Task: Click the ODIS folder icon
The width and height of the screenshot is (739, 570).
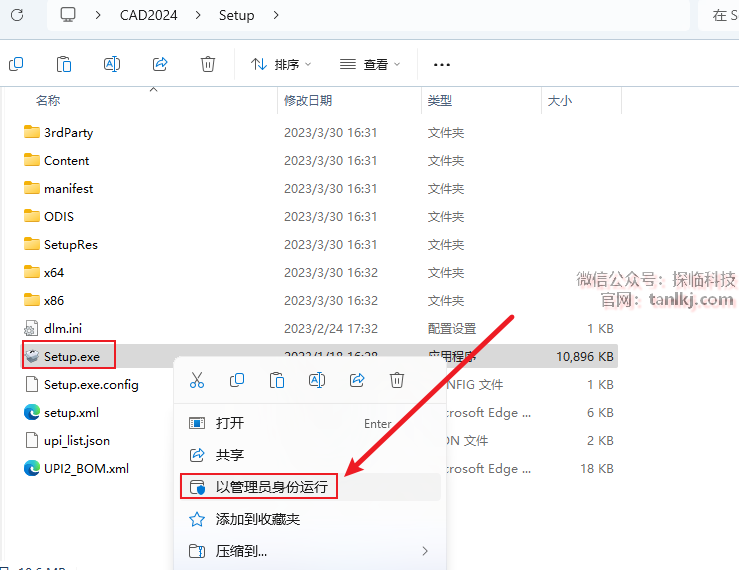Action: (x=32, y=216)
